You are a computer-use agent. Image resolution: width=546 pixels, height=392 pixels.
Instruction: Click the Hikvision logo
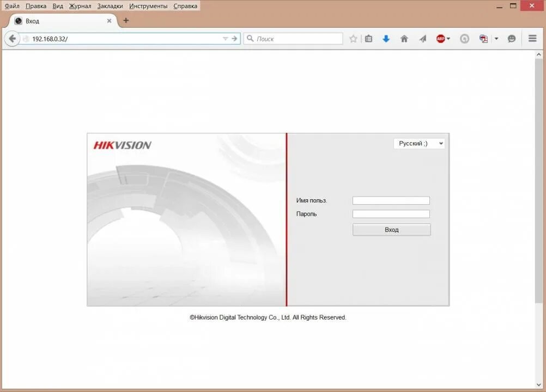(122, 145)
